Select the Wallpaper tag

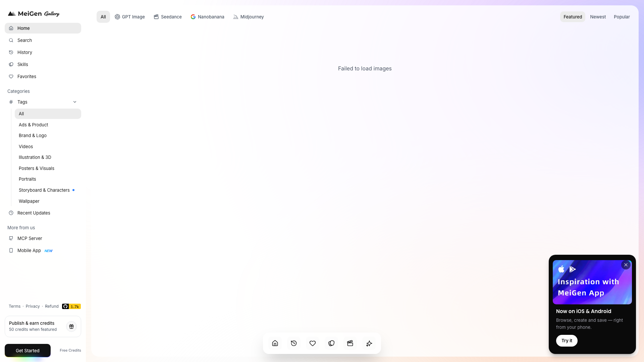pos(48,201)
